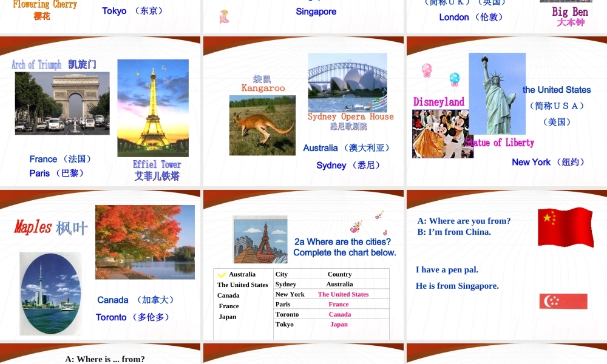The height and width of the screenshot is (364, 607).
Task: Select 'Australia (澳大利亚)' label
Action: [346, 148]
